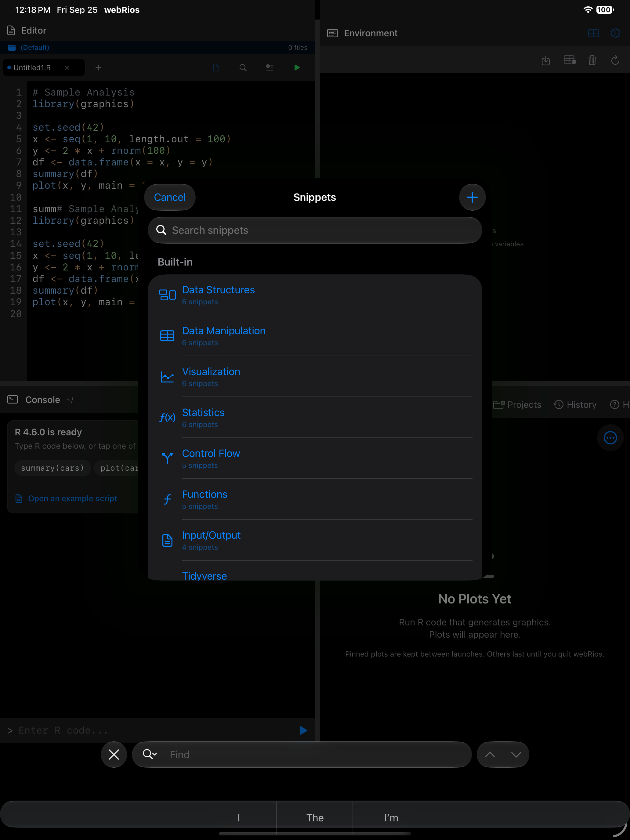Insert summary(cars) suggestion into console
630x840 pixels.
coord(52,468)
